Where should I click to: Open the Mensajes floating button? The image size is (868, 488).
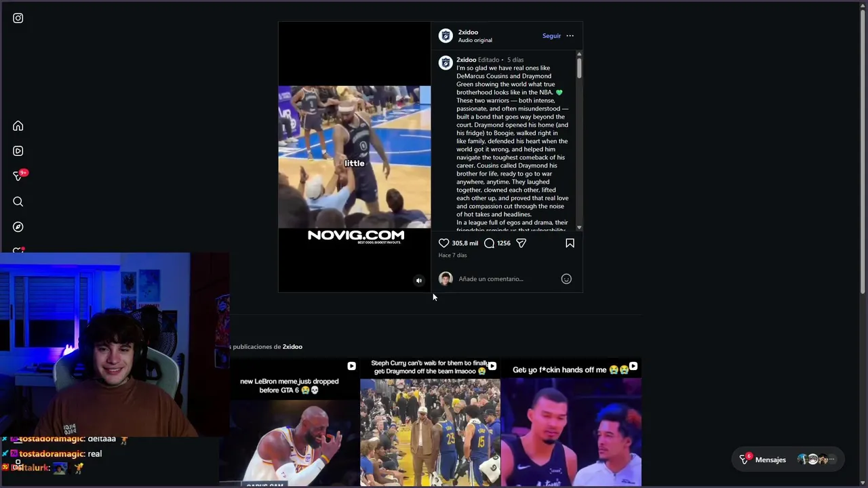[x=788, y=460]
